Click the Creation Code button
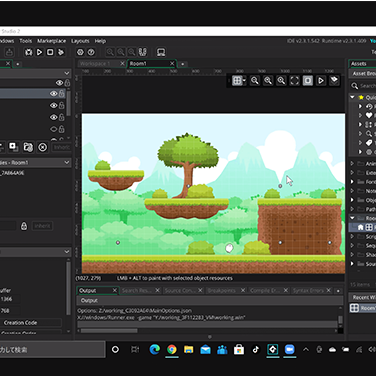The width and height of the screenshot is (376, 376). 31,323
